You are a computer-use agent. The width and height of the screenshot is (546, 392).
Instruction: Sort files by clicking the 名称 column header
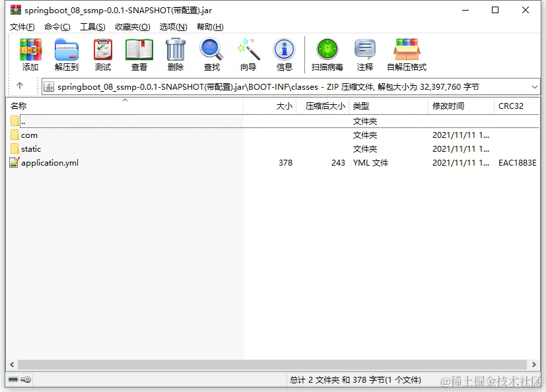point(20,105)
